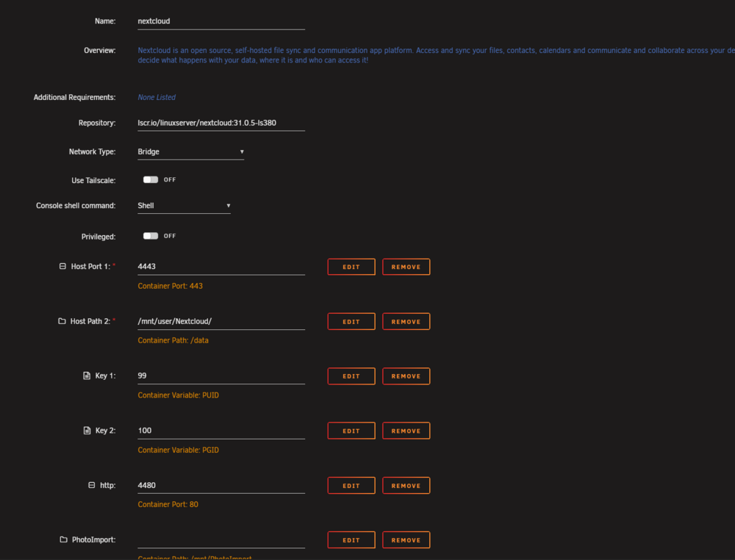Remove the PhotoImport path entry
735x560 pixels.
coord(406,540)
